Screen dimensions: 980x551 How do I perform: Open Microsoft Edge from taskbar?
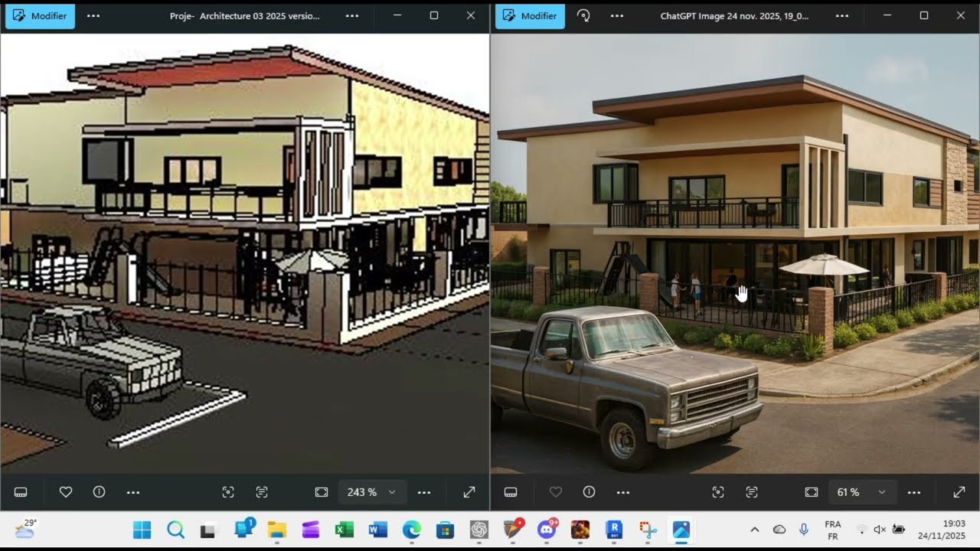tap(411, 530)
